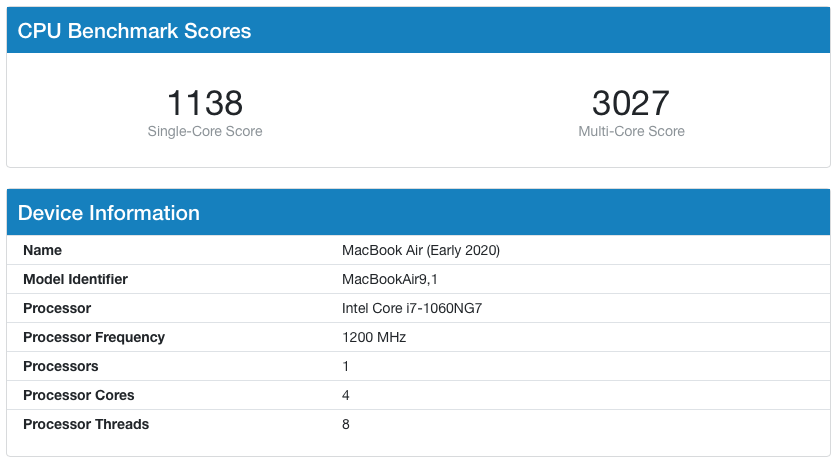Select the multi-core score 3027
This screenshot has width=837, height=466.
631,102
